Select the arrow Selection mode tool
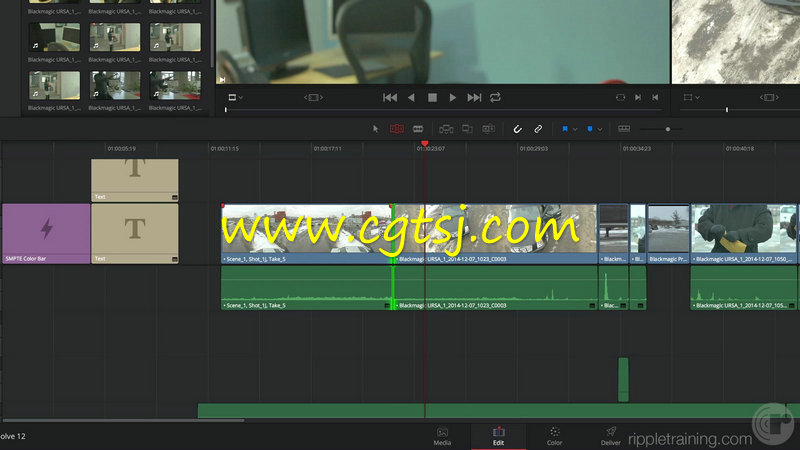Image resolution: width=800 pixels, height=450 pixels. click(376, 129)
